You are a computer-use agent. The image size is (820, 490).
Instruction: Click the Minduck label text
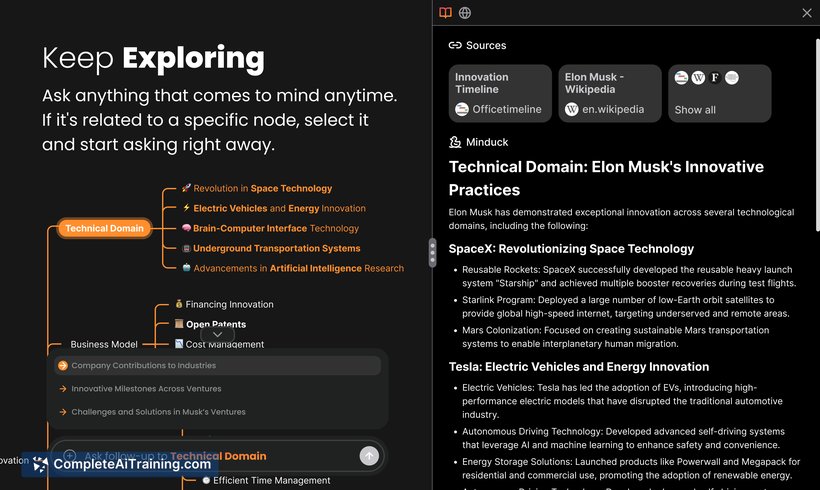pos(487,142)
